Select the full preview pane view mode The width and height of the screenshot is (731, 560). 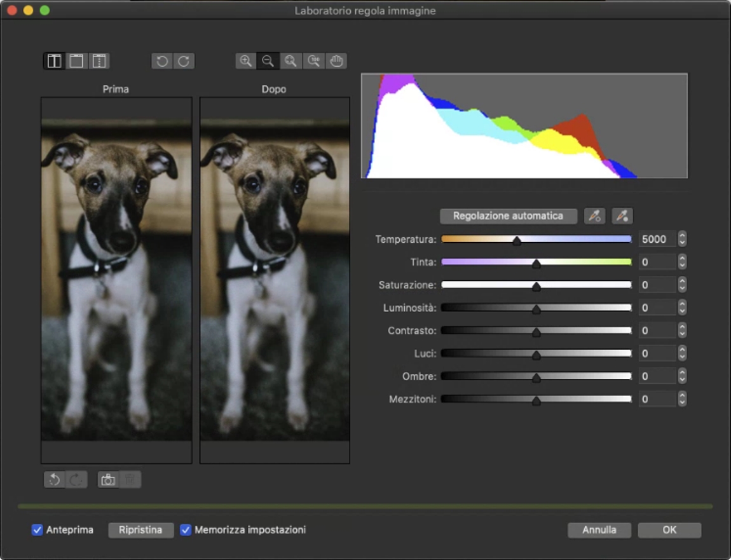[76, 61]
